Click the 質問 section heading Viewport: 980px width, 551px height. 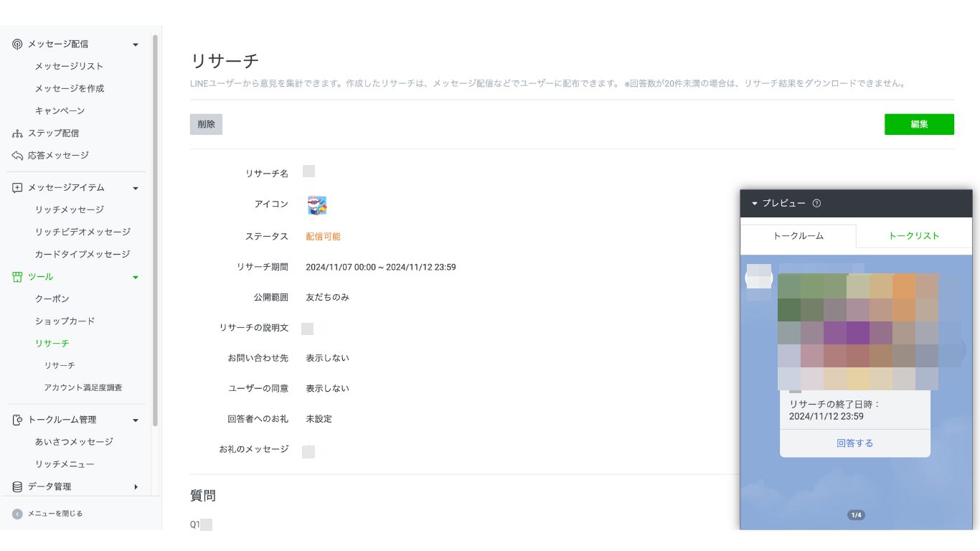coord(203,496)
